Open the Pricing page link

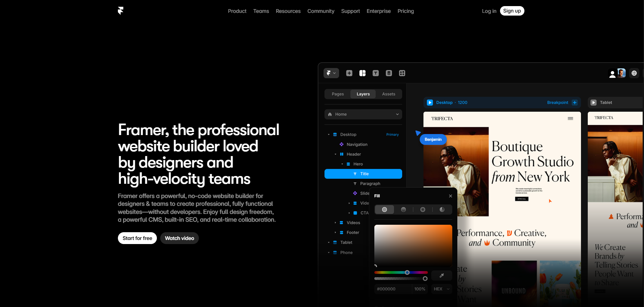click(406, 11)
